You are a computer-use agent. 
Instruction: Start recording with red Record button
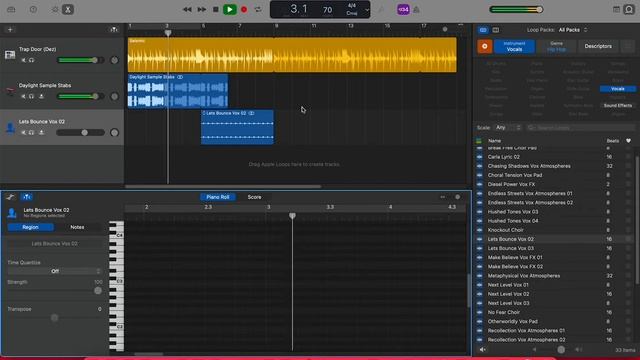click(x=244, y=9)
